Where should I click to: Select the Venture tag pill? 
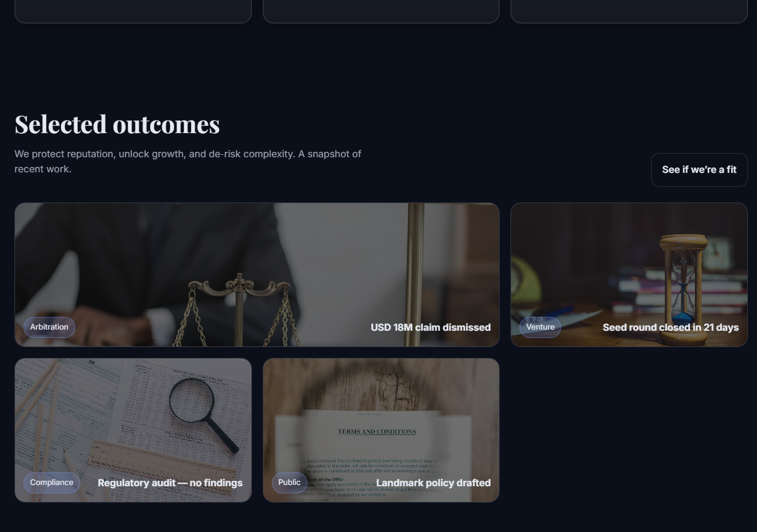pos(540,327)
